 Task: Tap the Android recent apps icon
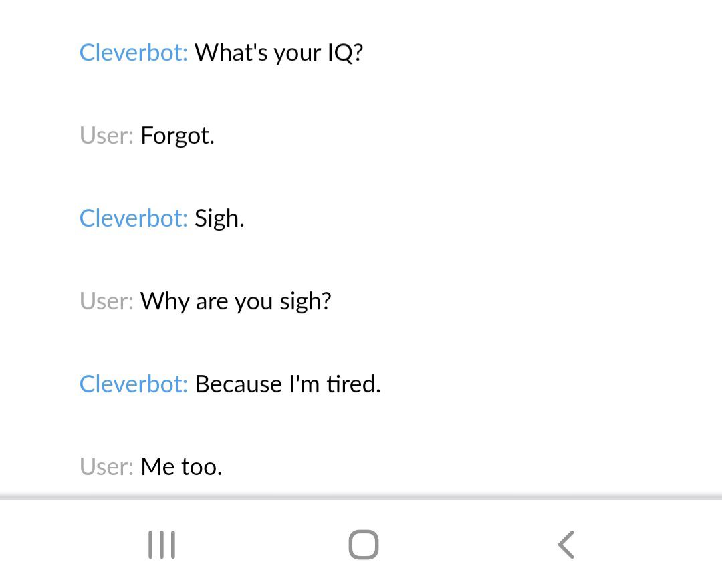(x=162, y=545)
